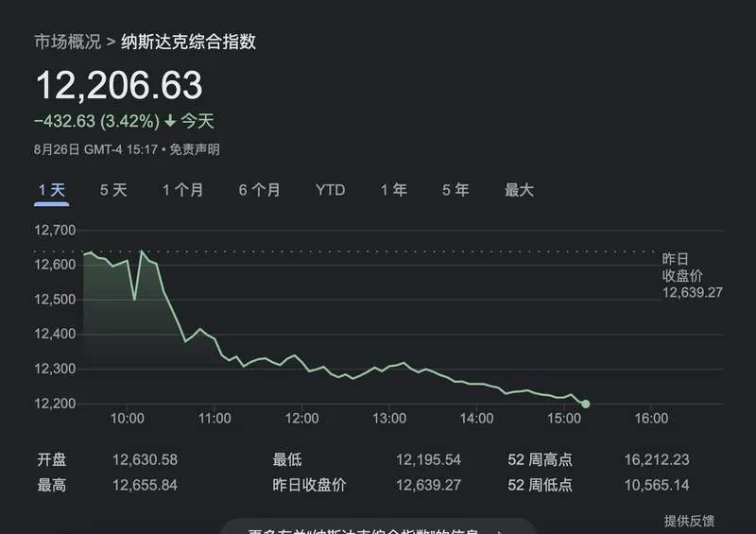Select the 最大 range tab
The height and width of the screenshot is (534, 756).
[x=519, y=190]
